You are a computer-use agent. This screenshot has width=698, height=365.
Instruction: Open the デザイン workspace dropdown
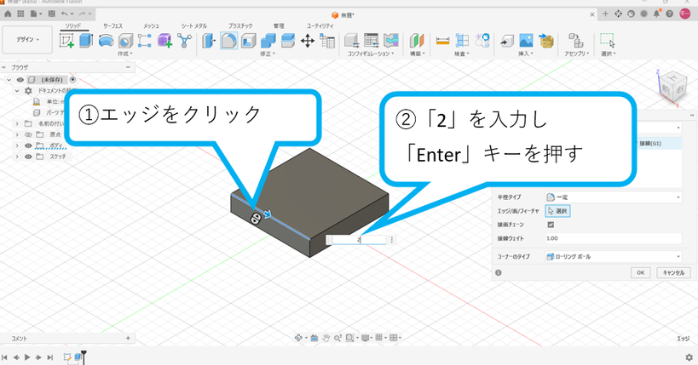point(28,40)
